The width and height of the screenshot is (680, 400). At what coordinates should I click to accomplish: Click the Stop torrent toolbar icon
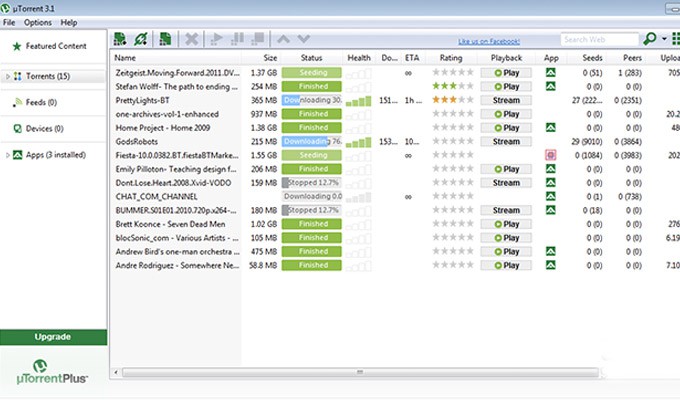tap(258, 39)
